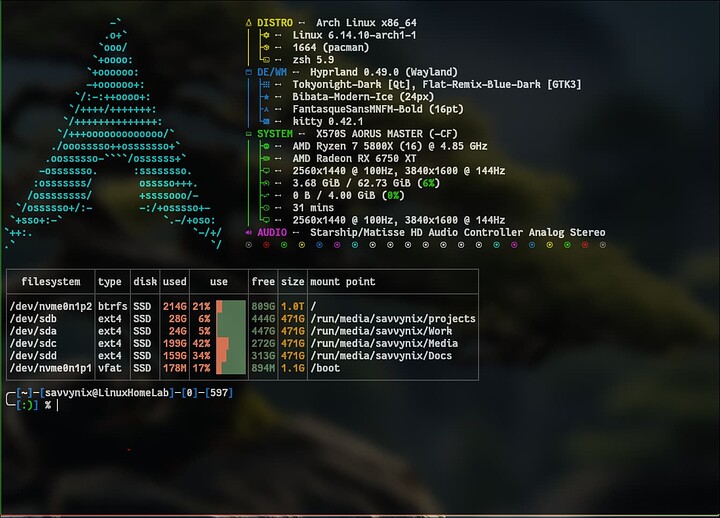Click 'savvynix@LinuxHomeLab' in the prompt
Screen dimensions: 720x518
pyautogui.click(x=107, y=393)
